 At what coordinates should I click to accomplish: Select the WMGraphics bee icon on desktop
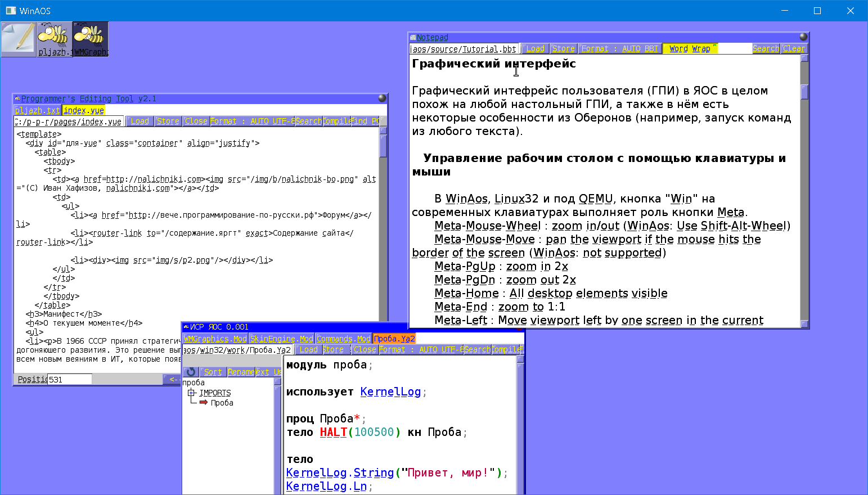pyautogui.click(x=90, y=39)
